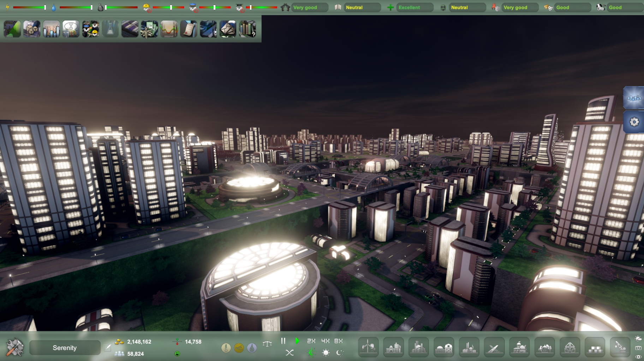The width and height of the screenshot is (644, 361).
Task: Click the Good status with masks icon
Action: (x=573, y=7)
